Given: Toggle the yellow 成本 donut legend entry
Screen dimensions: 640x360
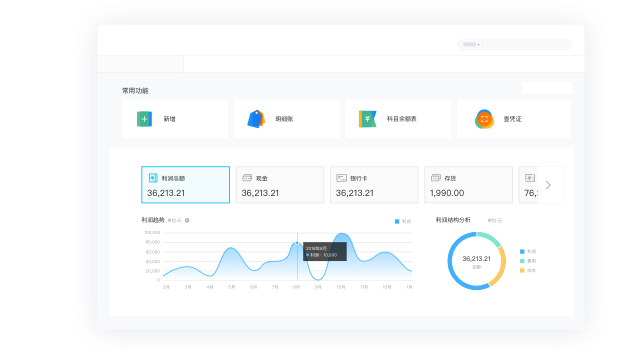Looking at the screenshot, I should click(x=528, y=270).
